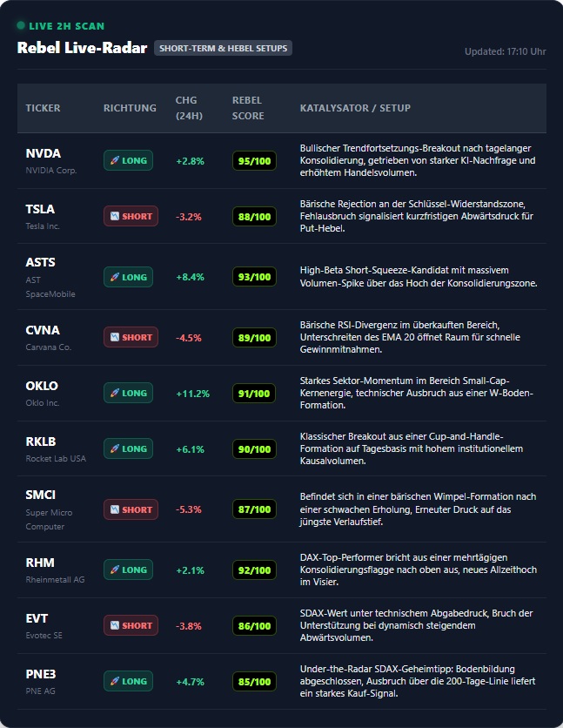Click the Tesla Inc. company name

tap(43, 226)
